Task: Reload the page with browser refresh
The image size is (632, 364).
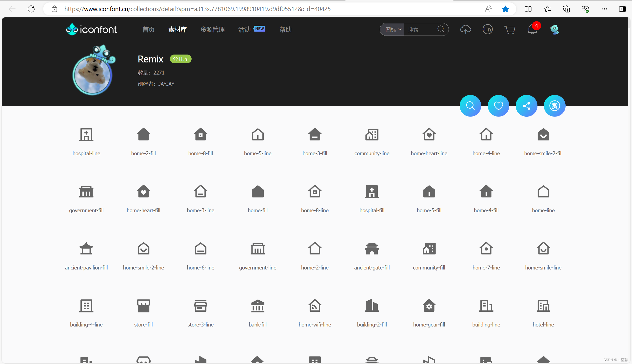Action: pos(31,9)
